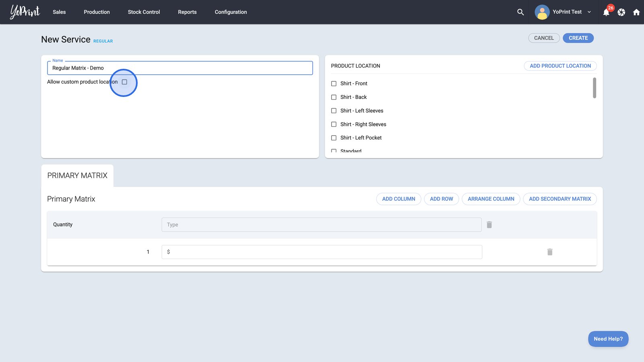Click the YoPrint logo
This screenshot has height=362, width=644.
coord(25,12)
